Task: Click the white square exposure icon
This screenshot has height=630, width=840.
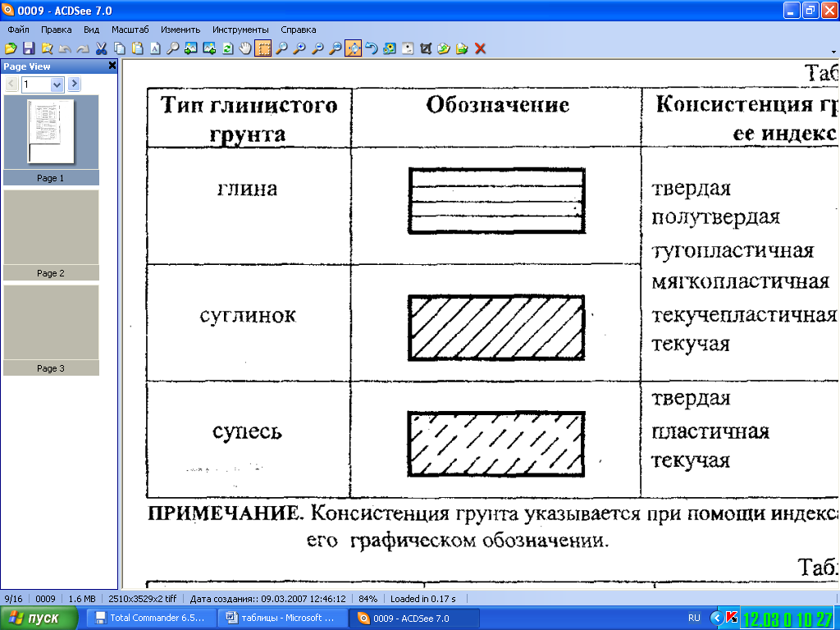Action: click(408, 48)
